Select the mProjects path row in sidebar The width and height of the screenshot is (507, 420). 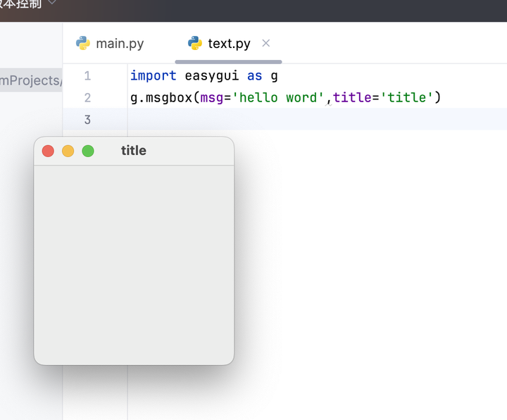31,80
